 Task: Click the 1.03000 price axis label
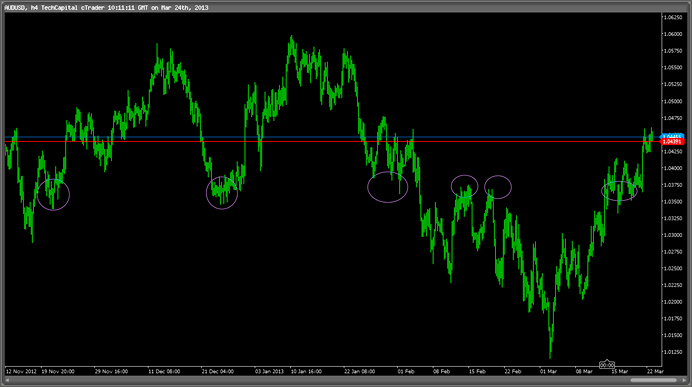673,235
